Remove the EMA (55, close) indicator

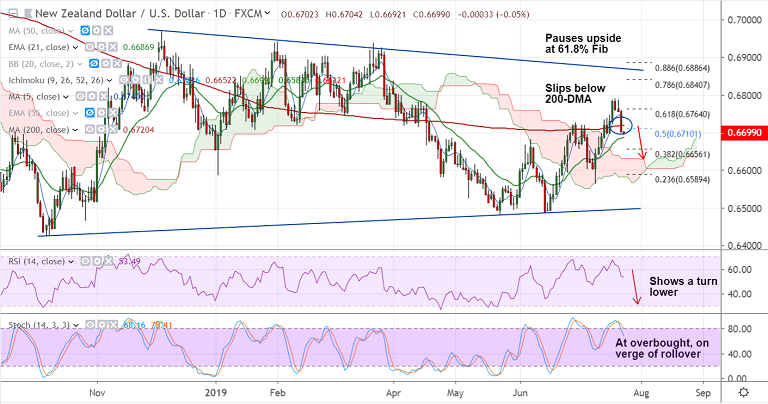pyautogui.click(x=113, y=113)
